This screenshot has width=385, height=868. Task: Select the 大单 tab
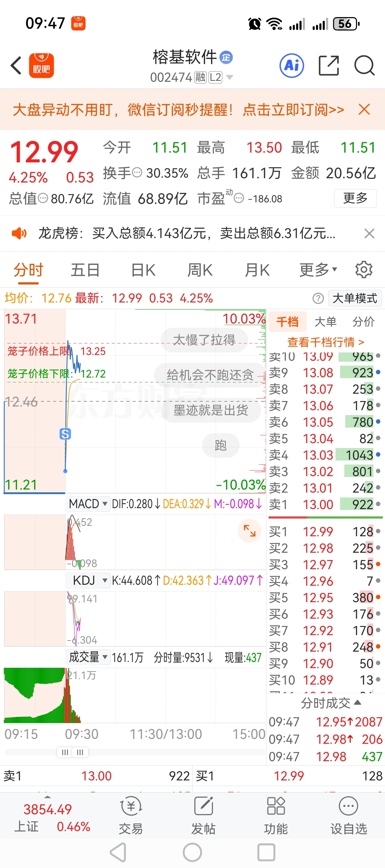pyautogui.click(x=325, y=322)
